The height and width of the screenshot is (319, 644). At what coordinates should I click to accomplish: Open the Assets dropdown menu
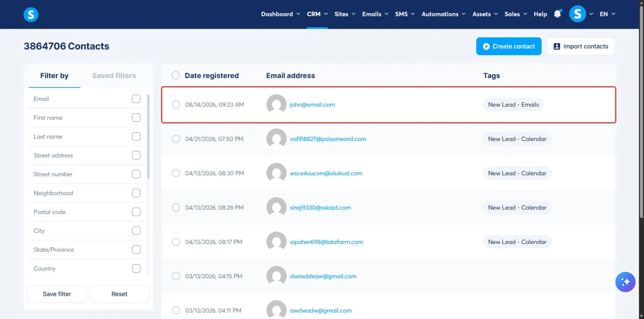pos(485,14)
